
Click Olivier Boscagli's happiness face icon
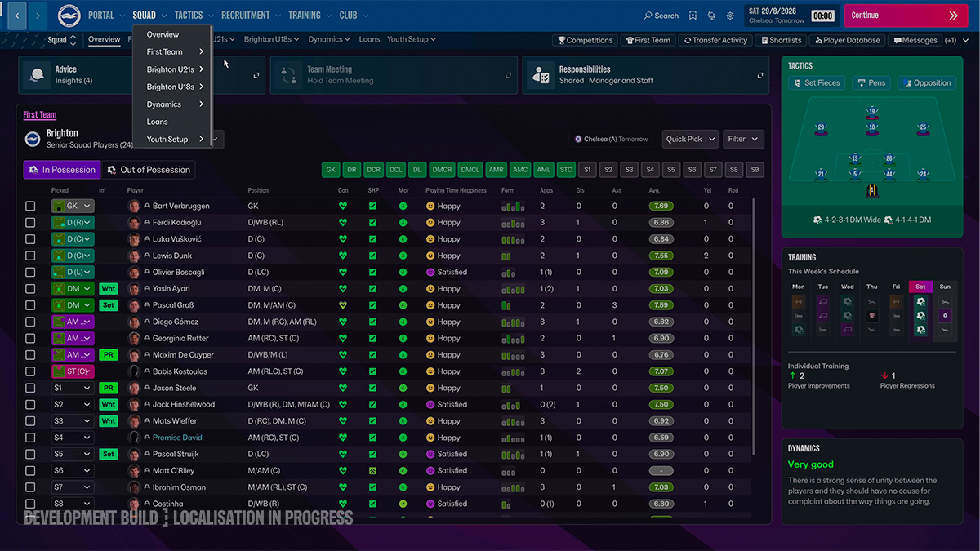coord(430,272)
